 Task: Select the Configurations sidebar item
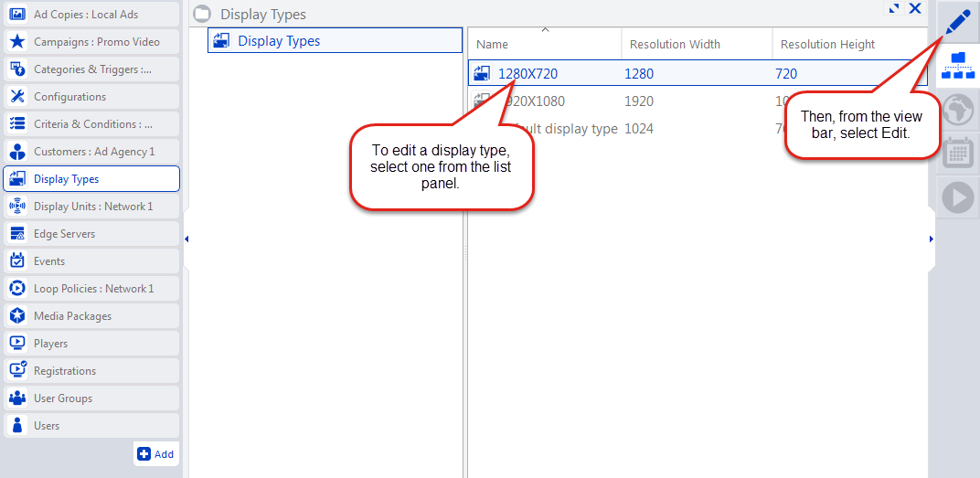tap(91, 97)
